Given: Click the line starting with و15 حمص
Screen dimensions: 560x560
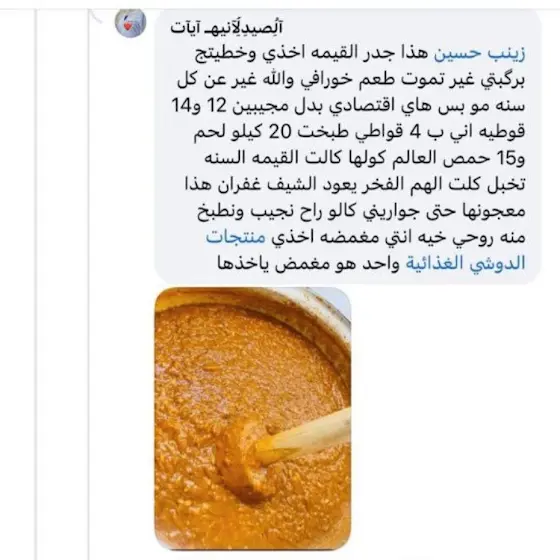Looking at the screenshot, I should click(364, 158).
